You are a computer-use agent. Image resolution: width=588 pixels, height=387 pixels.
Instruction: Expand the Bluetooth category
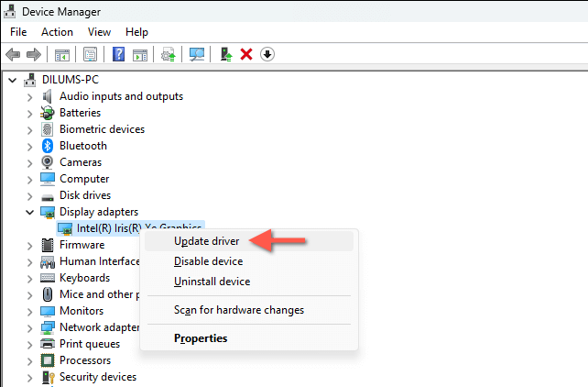pos(29,147)
